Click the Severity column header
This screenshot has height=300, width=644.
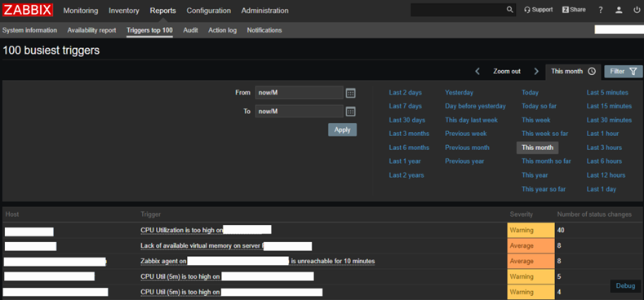click(x=521, y=214)
